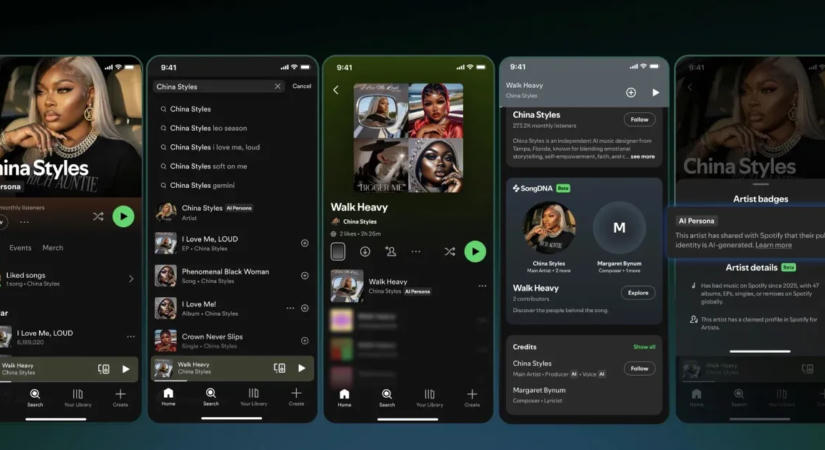Open options for I Love Me! album result
The image size is (825, 450).
pyautogui.click(x=290, y=308)
